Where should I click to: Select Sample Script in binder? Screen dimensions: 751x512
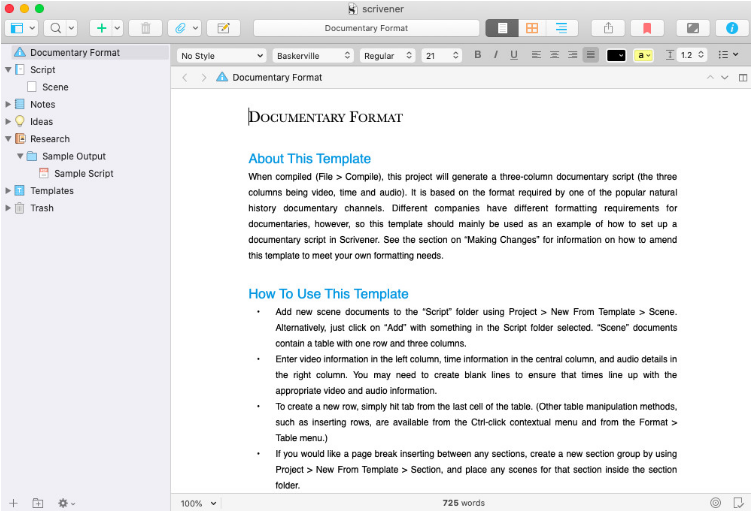(83, 173)
